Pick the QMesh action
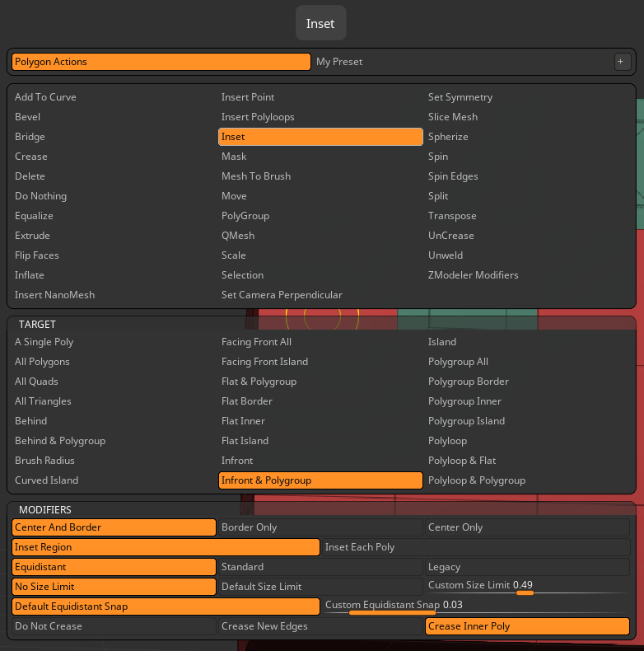The height and width of the screenshot is (651, 644). [x=238, y=236]
